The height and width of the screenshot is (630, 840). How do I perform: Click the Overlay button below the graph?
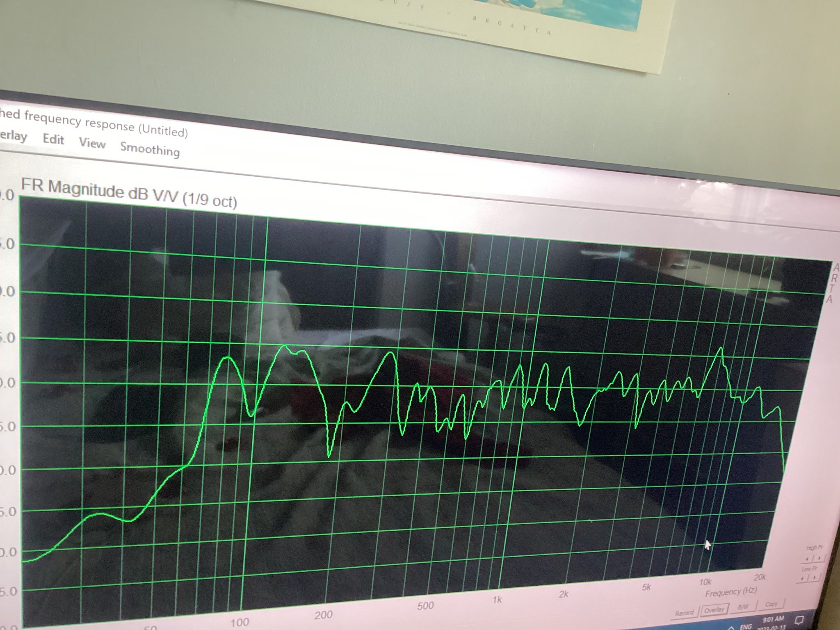coord(714,610)
